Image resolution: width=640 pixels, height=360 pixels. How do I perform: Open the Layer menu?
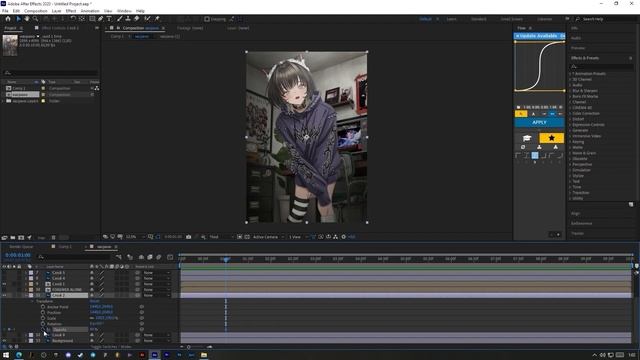[56, 11]
